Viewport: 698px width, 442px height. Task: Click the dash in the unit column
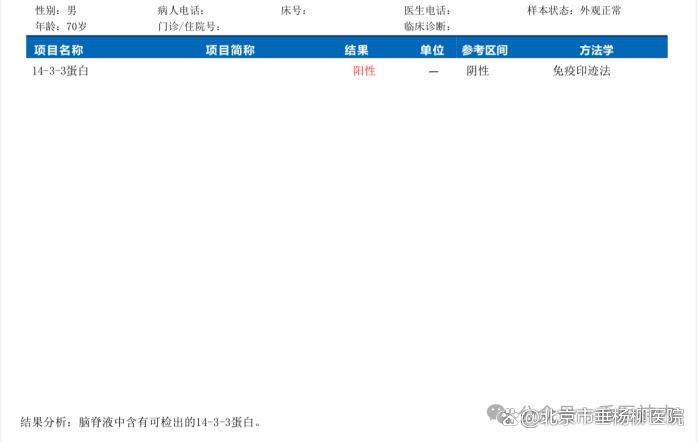pos(433,72)
